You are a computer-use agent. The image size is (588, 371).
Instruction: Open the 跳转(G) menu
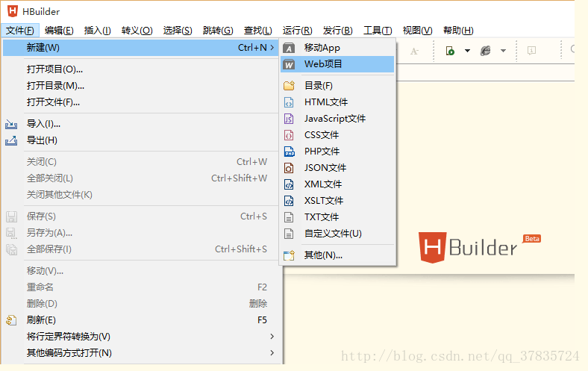point(218,31)
